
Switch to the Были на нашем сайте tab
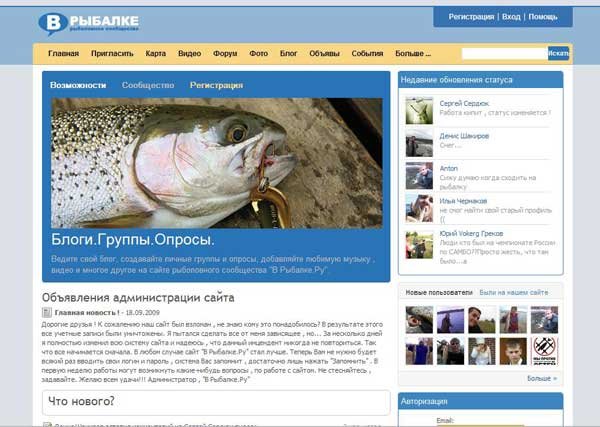[x=514, y=292]
